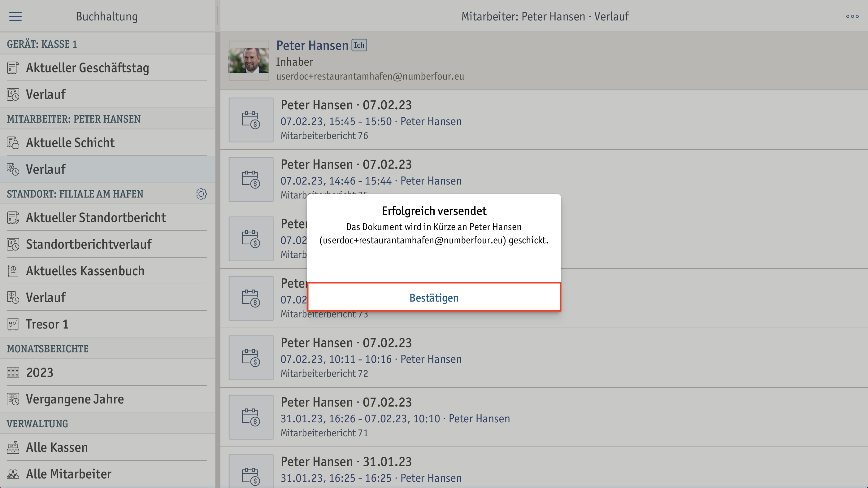Open Standortberichtverlauf

click(x=107, y=244)
